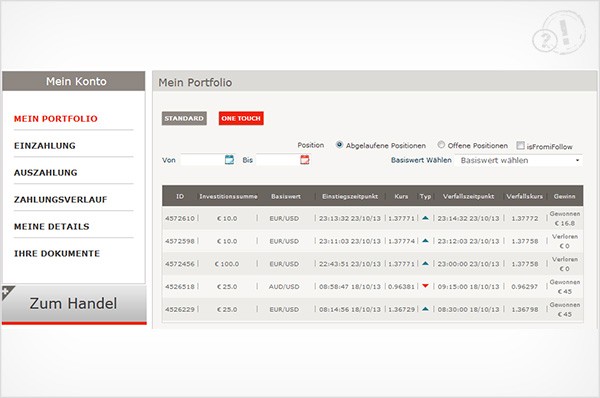Go to Einzahlung in sidebar
Viewport: 600px width, 398px height.
(x=44, y=145)
